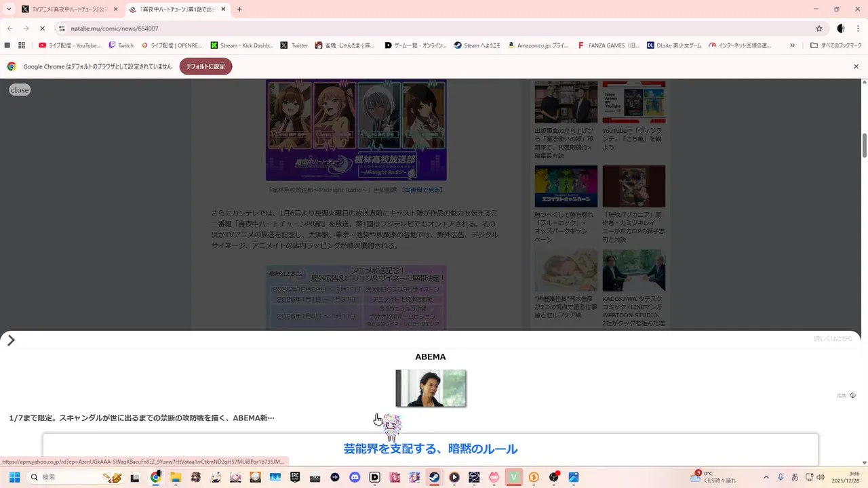Collapse the ad panel chevron arrow
The width and height of the screenshot is (868, 488).
(11, 340)
